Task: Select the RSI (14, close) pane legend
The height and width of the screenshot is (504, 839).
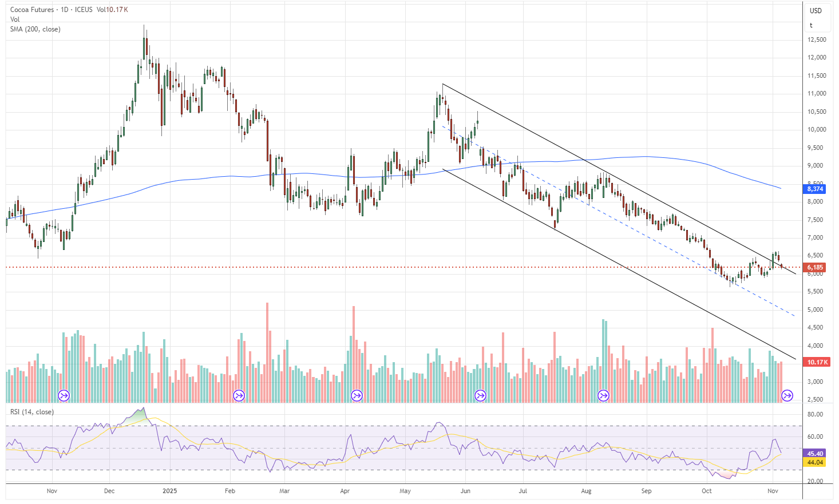Action: [32, 412]
